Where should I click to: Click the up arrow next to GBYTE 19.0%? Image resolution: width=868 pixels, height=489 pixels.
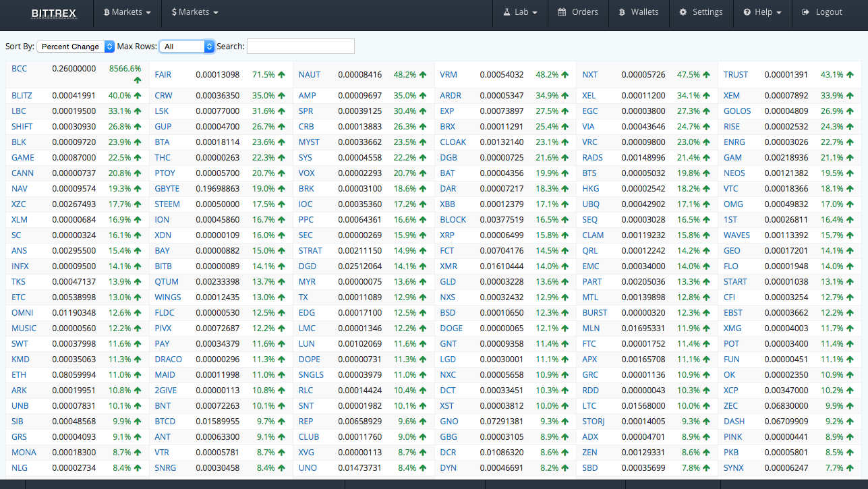pos(281,189)
